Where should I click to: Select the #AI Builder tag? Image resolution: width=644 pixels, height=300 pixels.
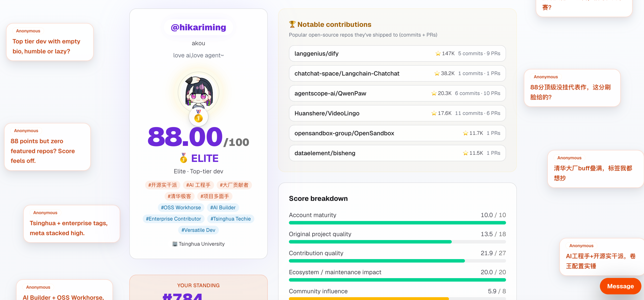pyautogui.click(x=223, y=207)
